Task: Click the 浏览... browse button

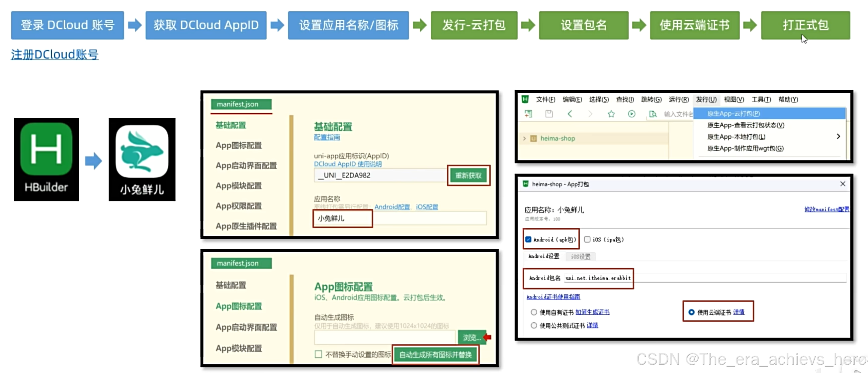Action: click(x=472, y=337)
